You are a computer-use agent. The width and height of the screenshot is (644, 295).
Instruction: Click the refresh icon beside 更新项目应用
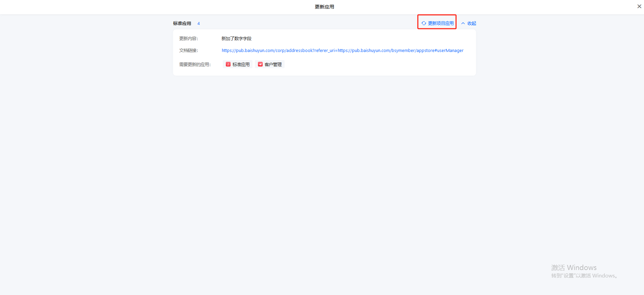pos(424,23)
